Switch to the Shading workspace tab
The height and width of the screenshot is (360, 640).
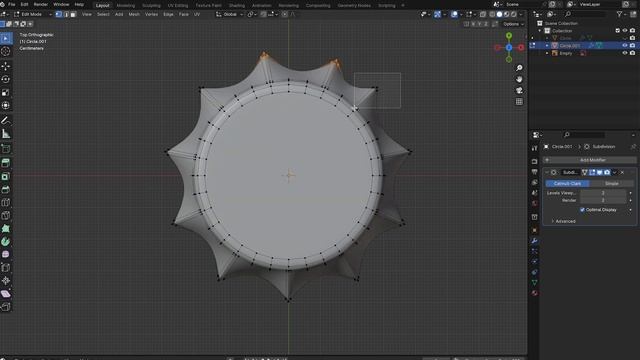(237, 5)
